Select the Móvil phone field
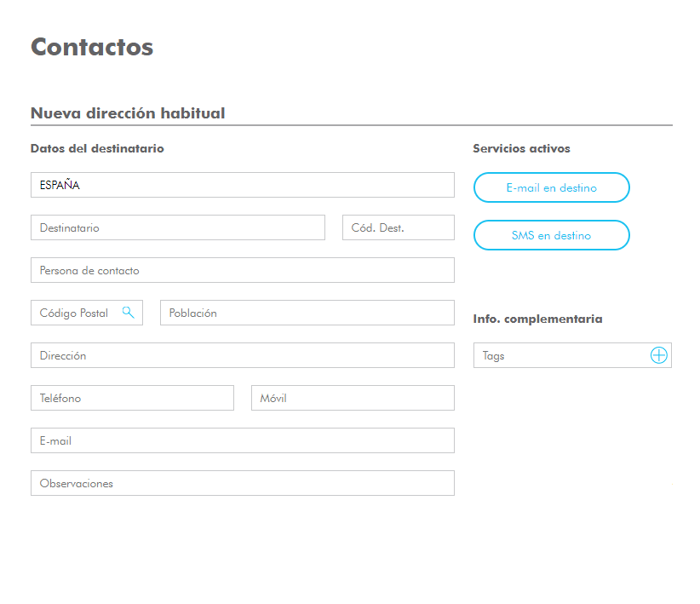Screen dimensions: 700x604 coord(353,398)
